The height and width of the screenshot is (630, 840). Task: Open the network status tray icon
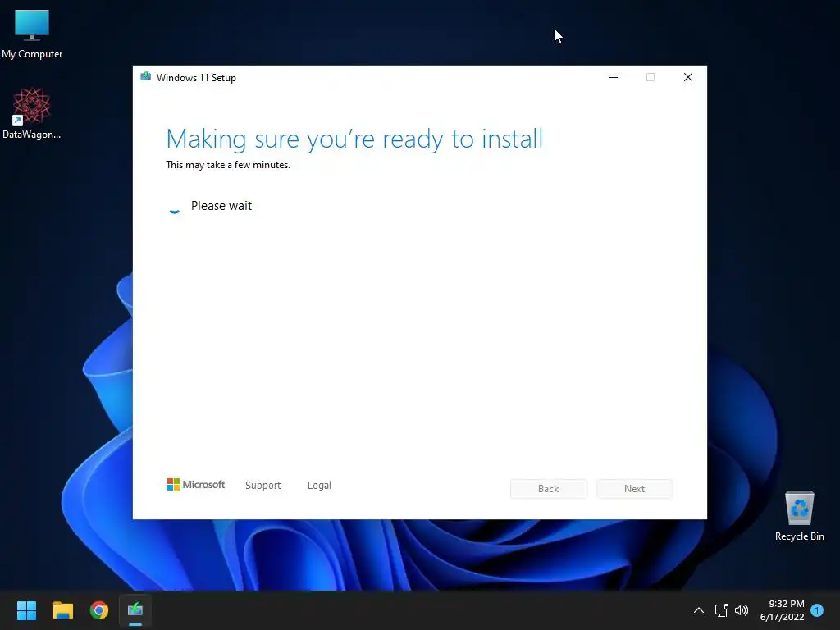pyautogui.click(x=721, y=610)
